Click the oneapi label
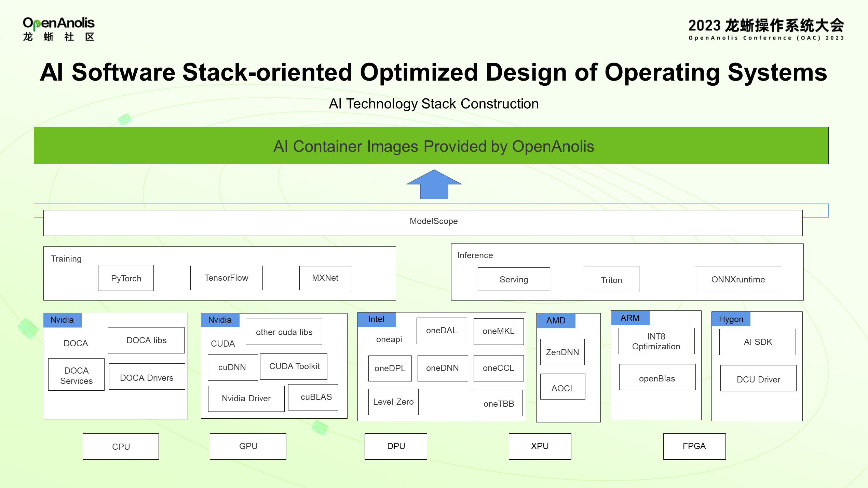Viewport: 868px width, 488px height. pos(389,339)
